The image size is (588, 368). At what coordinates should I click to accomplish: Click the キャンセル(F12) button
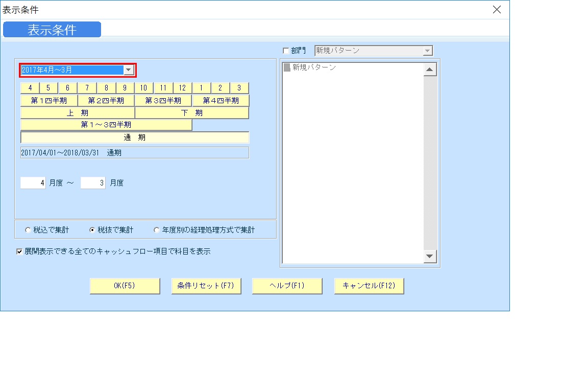[369, 286]
